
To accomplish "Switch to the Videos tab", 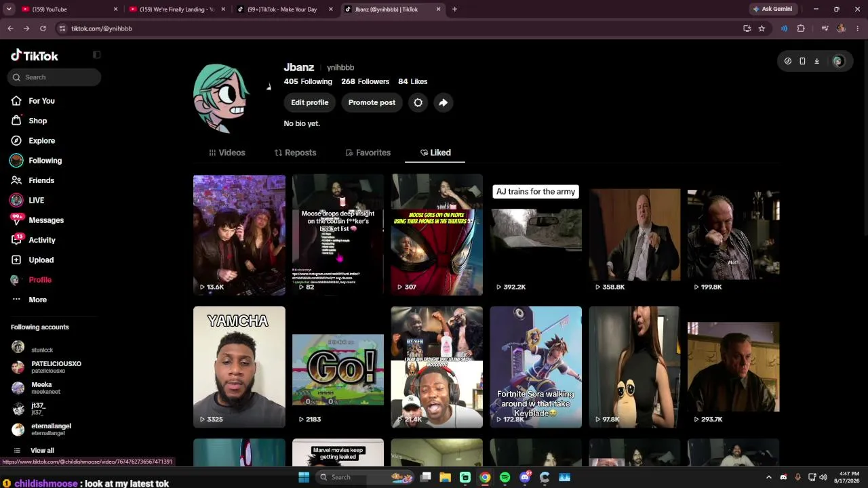I will coord(227,152).
